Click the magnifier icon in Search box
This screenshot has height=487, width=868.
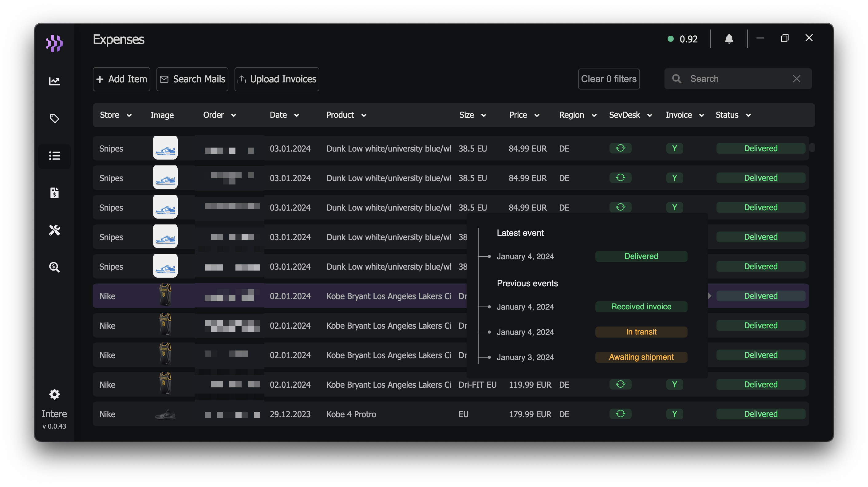click(x=677, y=79)
